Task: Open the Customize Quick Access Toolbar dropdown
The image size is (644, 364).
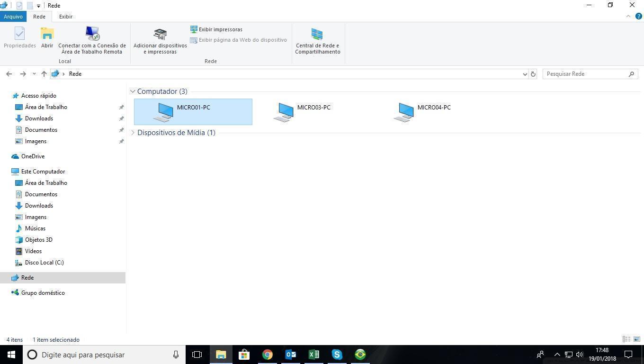Action: [38, 6]
